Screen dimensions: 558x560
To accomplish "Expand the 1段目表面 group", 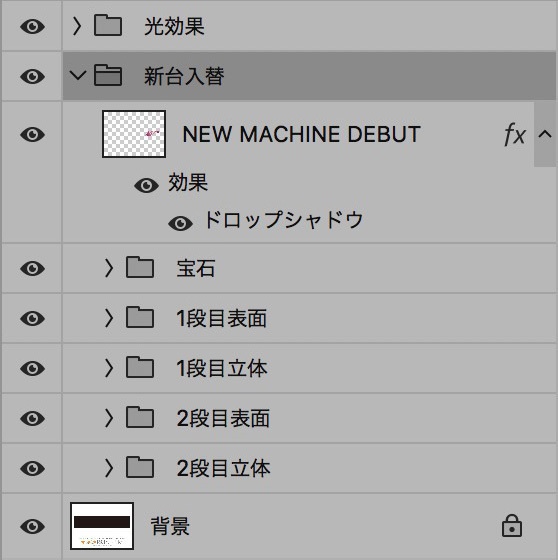I will point(109,318).
